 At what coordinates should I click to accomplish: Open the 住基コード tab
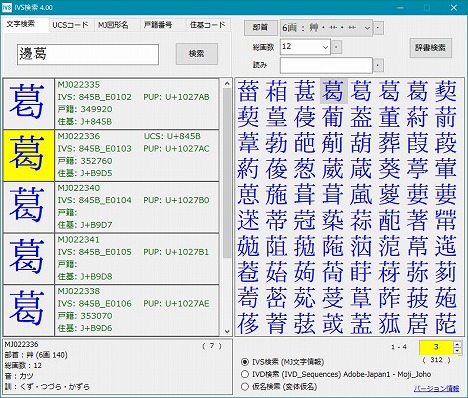point(208,25)
